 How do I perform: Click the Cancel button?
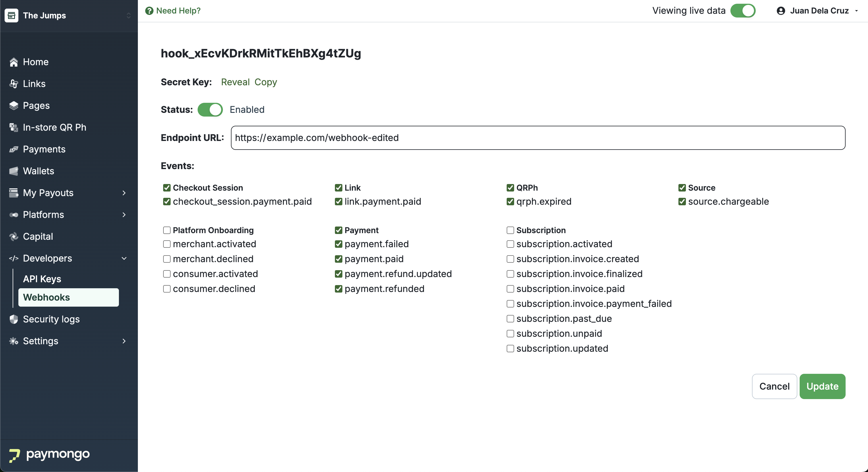[x=774, y=386]
